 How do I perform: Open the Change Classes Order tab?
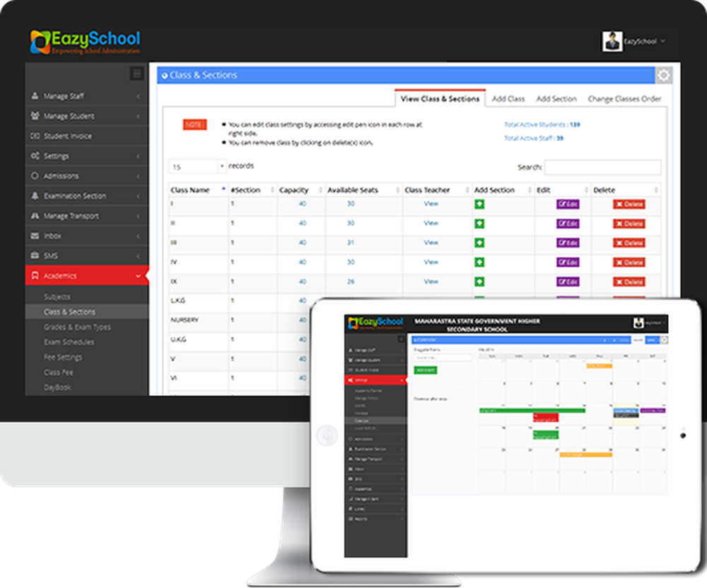tap(624, 99)
